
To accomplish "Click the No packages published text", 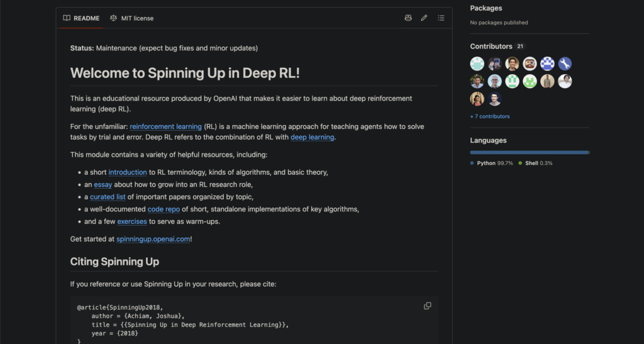I will [x=499, y=23].
